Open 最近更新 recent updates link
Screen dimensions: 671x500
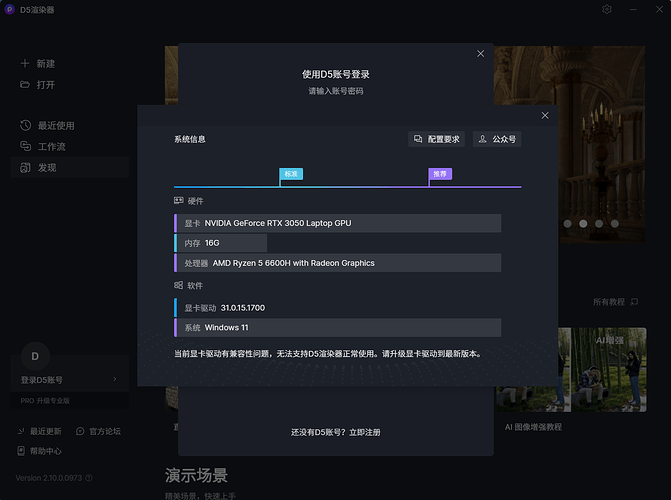[x=40, y=431]
